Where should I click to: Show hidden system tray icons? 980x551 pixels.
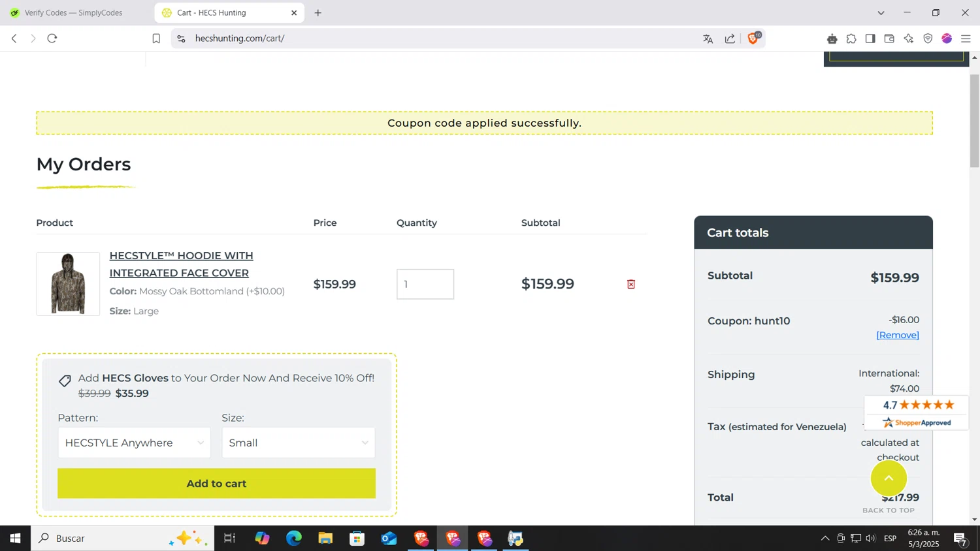coord(825,539)
